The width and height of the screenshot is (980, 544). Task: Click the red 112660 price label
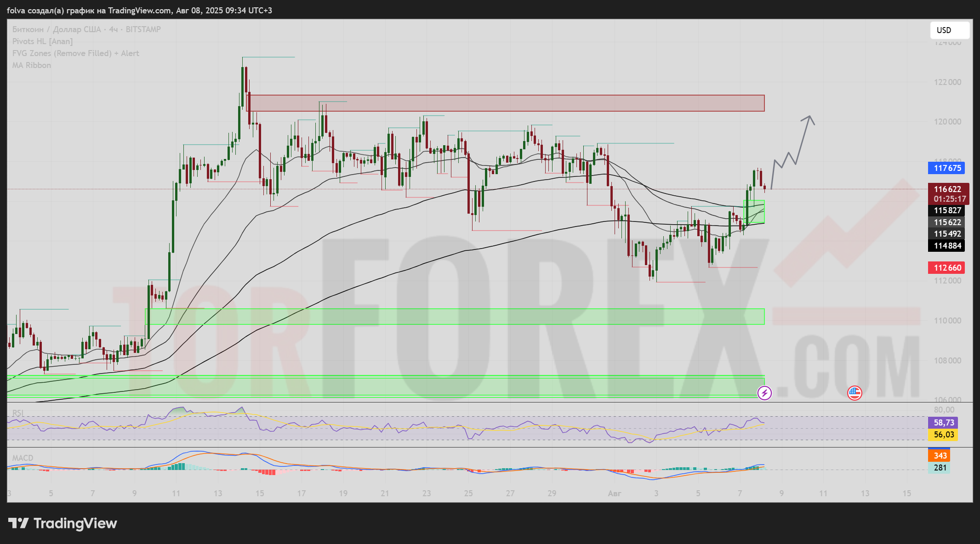(x=946, y=268)
